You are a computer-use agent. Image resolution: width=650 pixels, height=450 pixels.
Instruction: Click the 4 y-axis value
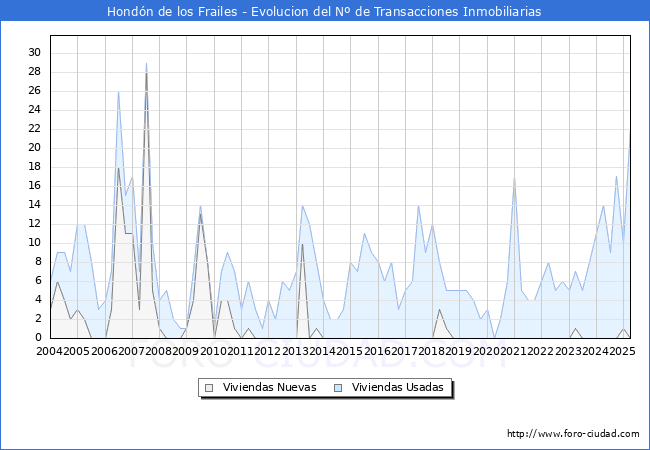[x=38, y=300]
